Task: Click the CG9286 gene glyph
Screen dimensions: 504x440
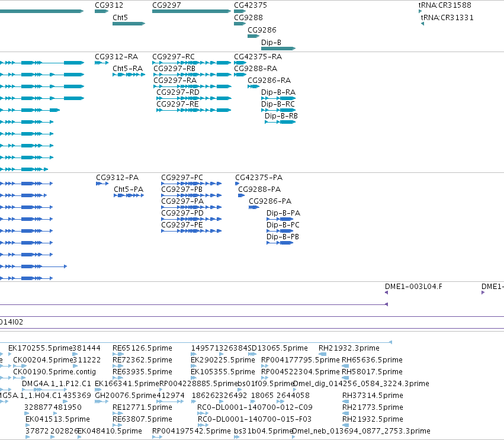Action: [253, 36]
